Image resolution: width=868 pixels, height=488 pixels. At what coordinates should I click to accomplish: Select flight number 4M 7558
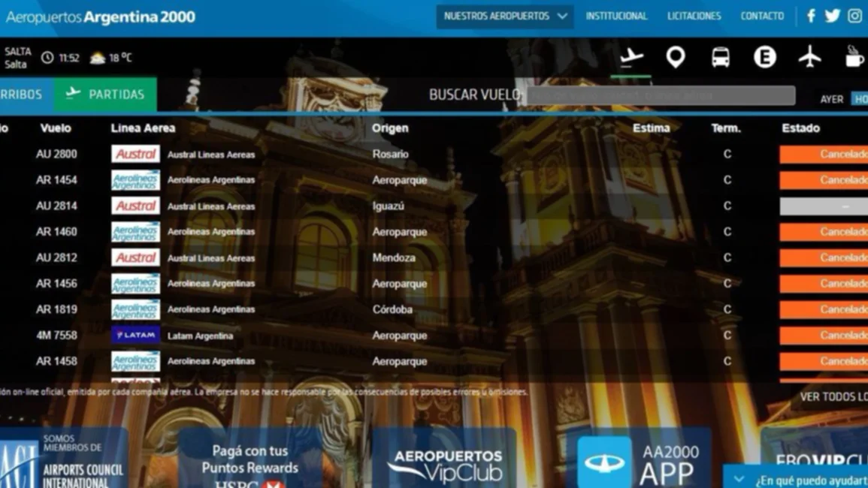click(56, 336)
